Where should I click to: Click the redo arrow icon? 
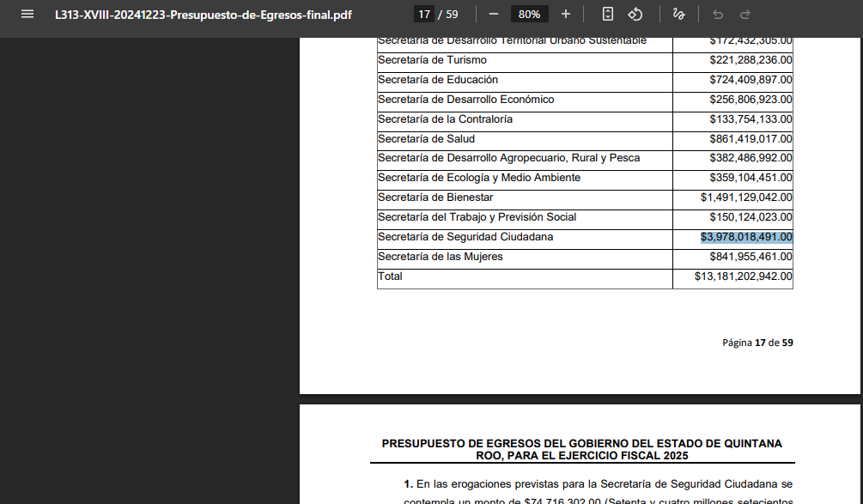[x=745, y=15]
